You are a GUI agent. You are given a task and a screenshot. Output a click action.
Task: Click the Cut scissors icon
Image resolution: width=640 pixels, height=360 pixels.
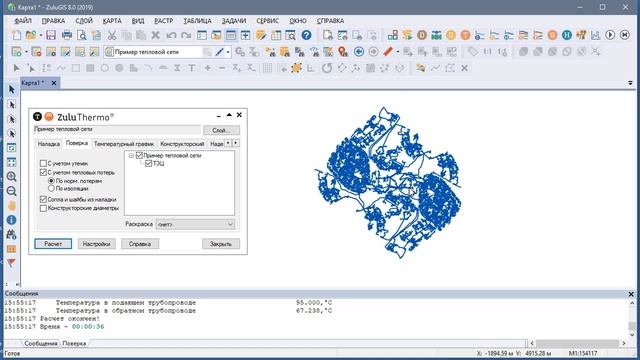[x=111, y=36]
